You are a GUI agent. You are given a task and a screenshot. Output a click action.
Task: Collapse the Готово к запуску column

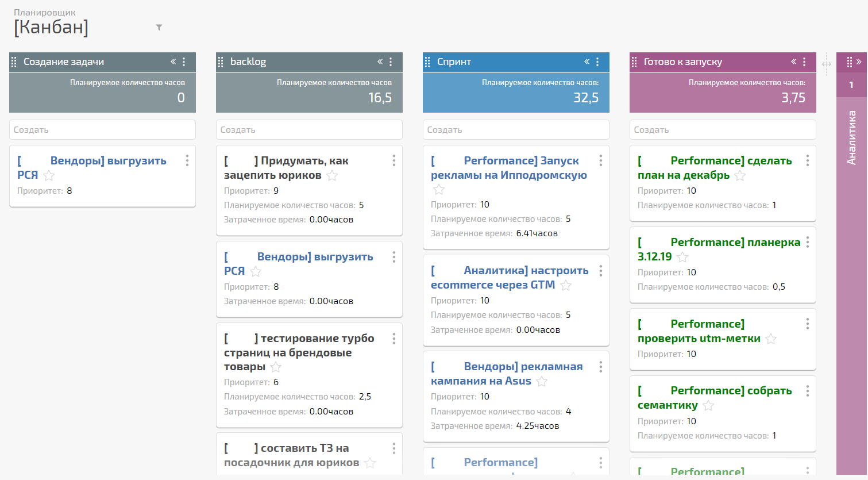tap(793, 62)
